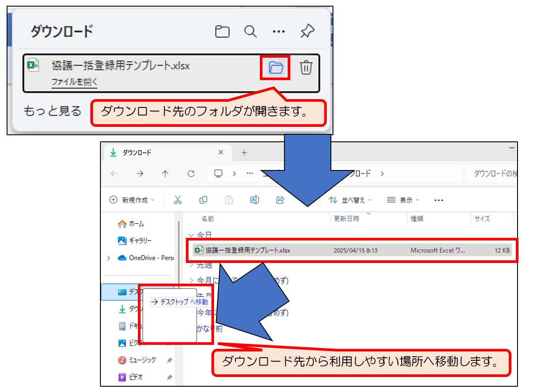The height and width of the screenshot is (392, 540).
Task: Expand the chevron at address path end
Action: [x=382, y=174]
